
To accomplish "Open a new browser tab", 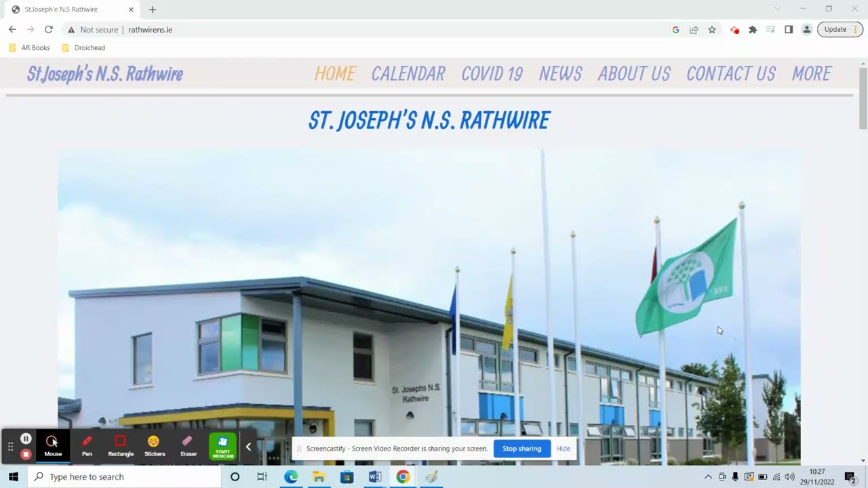I will coord(153,9).
